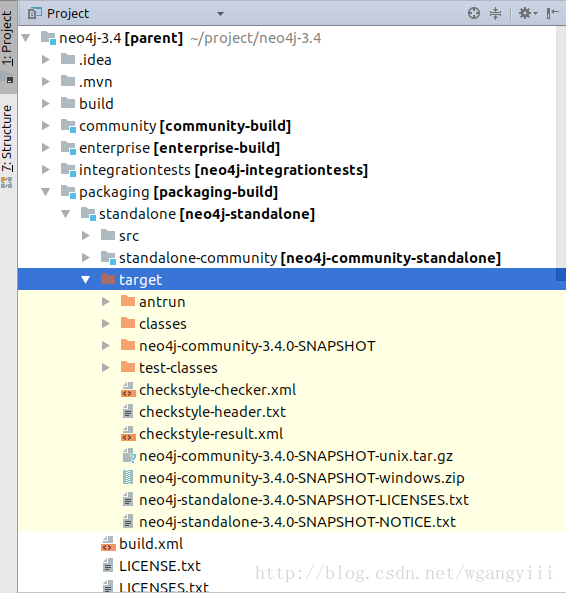Click the .idea folder icon
The image size is (566, 593).
[x=68, y=59]
